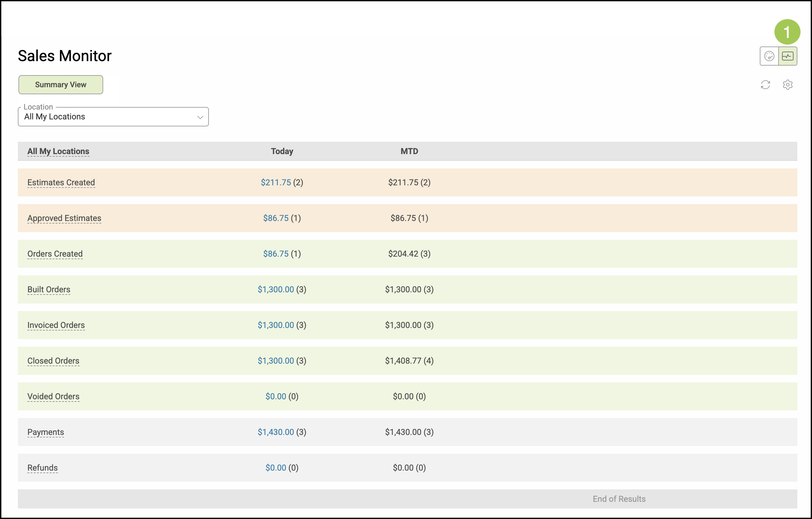Select the Built Orders row label
This screenshot has height=519, width=812.
[x=49, y=289]
